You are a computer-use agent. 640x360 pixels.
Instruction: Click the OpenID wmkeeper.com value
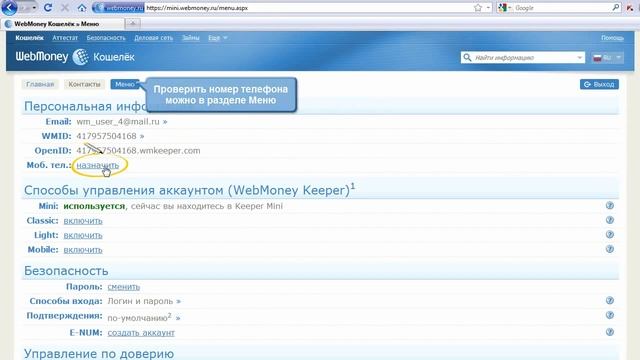click(x=138, y=151)
